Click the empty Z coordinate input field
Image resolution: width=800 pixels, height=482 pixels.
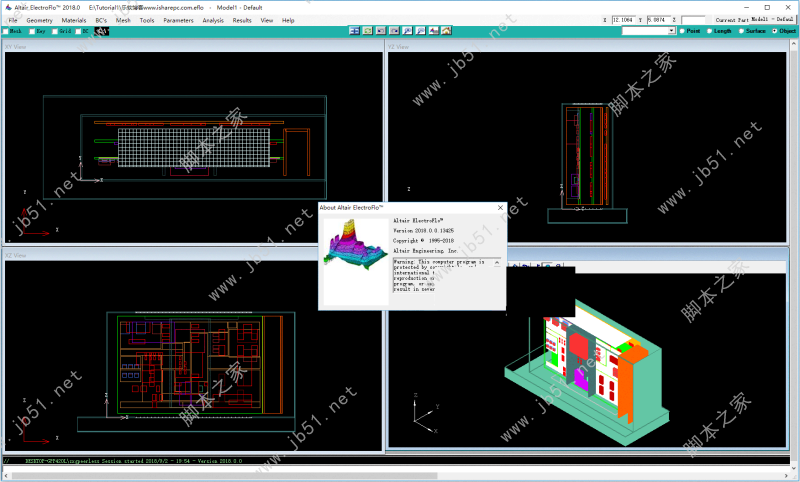coord(693,20)
